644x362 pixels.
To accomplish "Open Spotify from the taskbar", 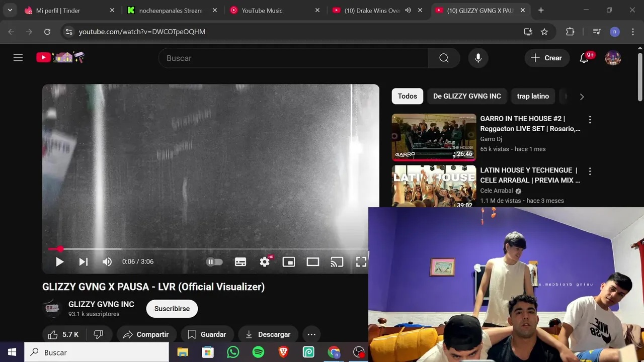I will click(258, 352).
